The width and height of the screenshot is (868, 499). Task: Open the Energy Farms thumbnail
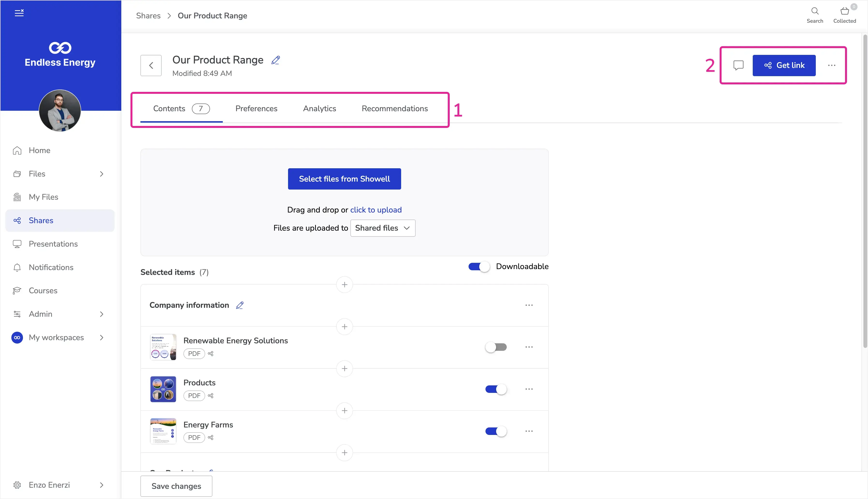pos(163,431)
